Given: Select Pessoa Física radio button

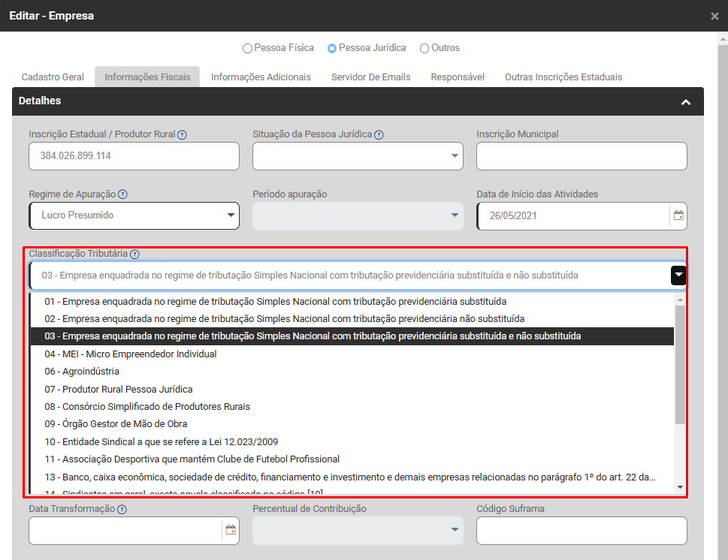Looking at the screenshot, I should (247, 49).
